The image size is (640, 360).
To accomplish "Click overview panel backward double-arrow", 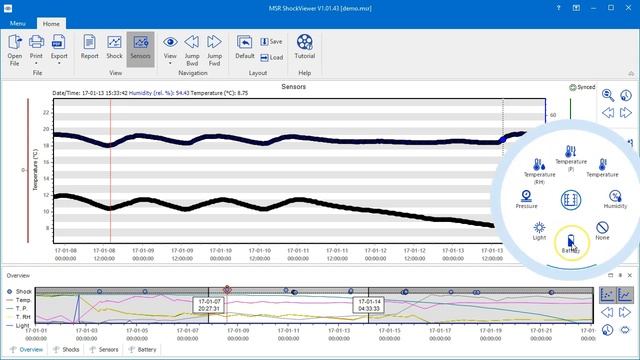I will [x=607, y=313].
